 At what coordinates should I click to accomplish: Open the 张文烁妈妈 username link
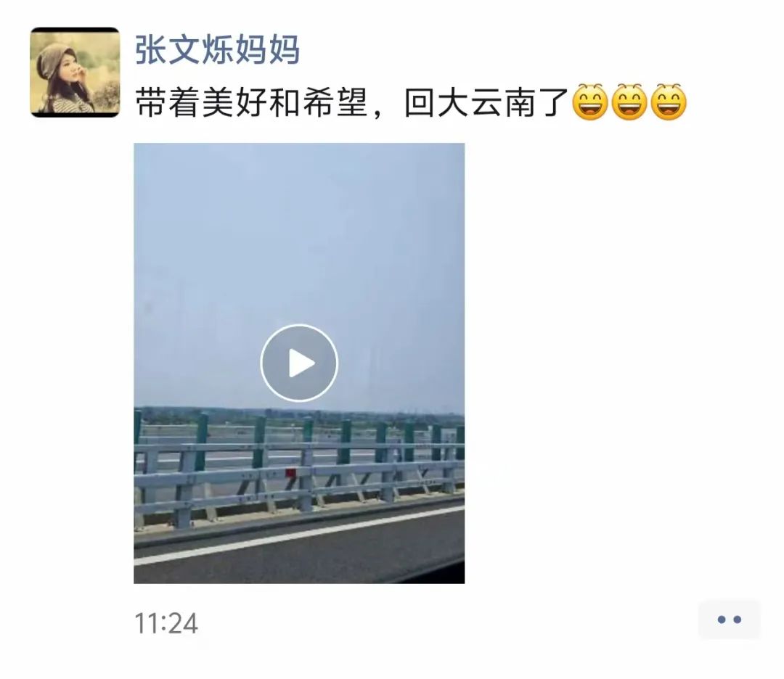tap(218, 49)
